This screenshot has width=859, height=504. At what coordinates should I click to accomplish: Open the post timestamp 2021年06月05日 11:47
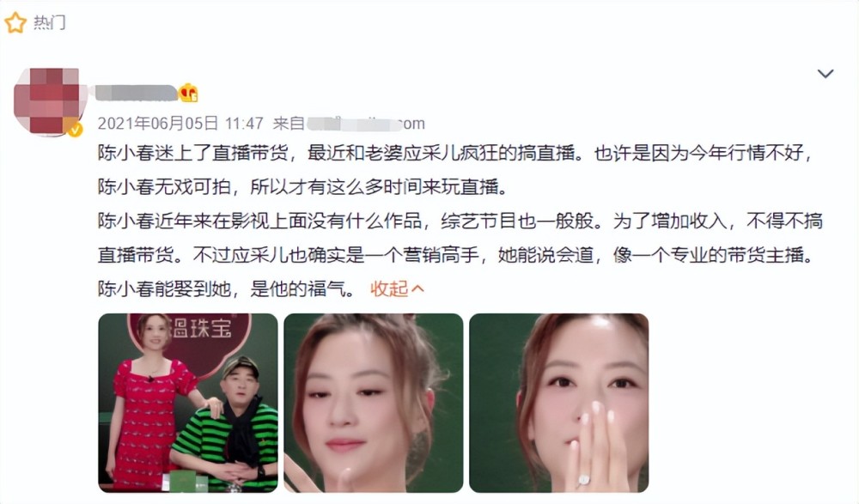click(180, 124)
